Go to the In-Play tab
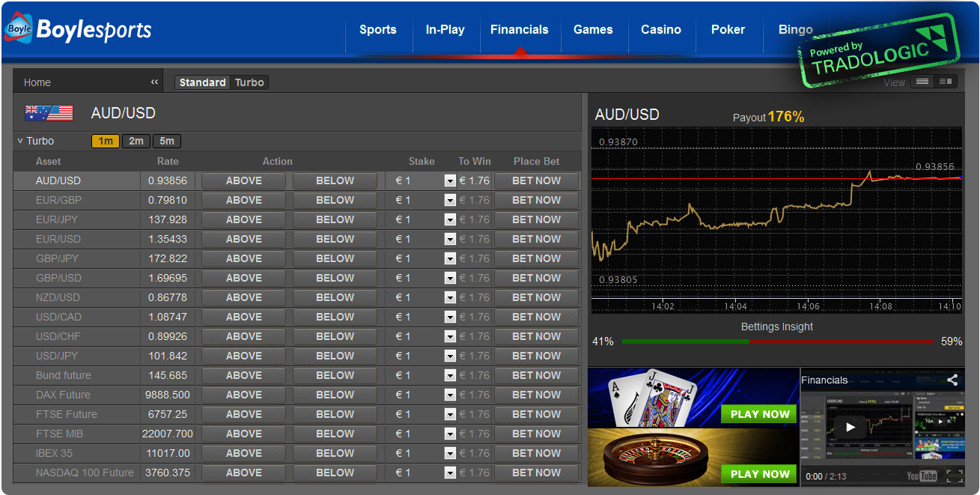The width and height of the screenshot is (980, 495). (445, 30)
